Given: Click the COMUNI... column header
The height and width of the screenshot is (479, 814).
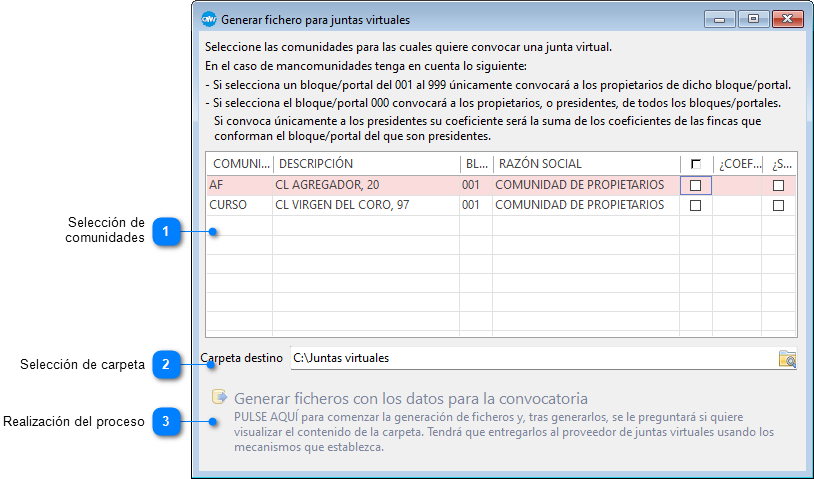Looking at the screenshot, I should tap(239, 164).
